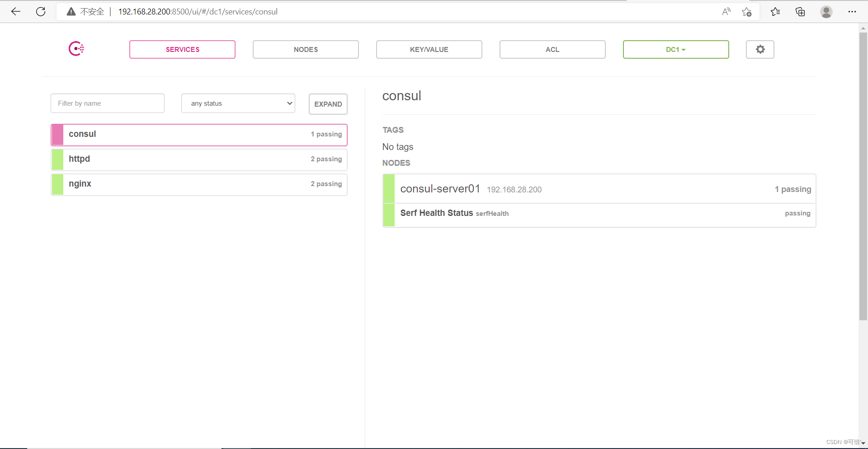Open the any status filter dropdown
Screen dimensions: 868x449
[x=238, y=103]
